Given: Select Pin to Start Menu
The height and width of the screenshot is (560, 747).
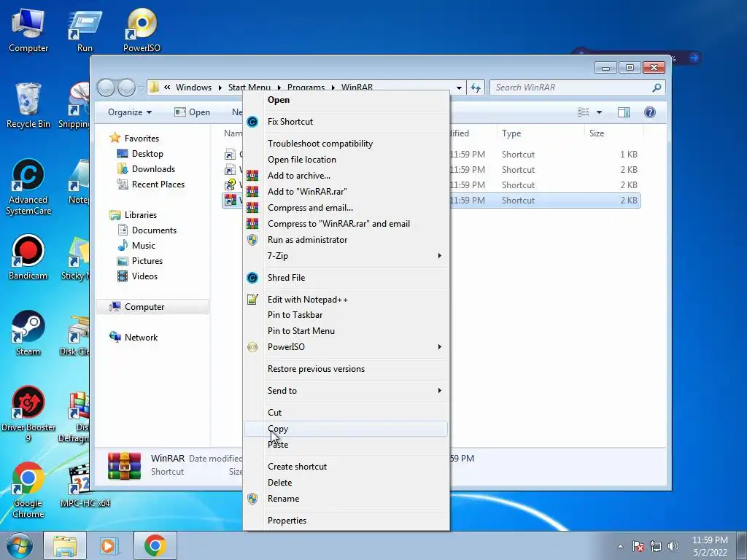Looking at the screenshot, I should click(347, 331).
